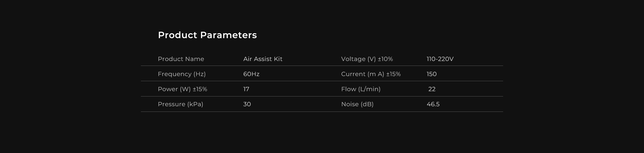Select the Frequency (Hz) label
Viewport: 644px width, 153px height.
point(182,74)
